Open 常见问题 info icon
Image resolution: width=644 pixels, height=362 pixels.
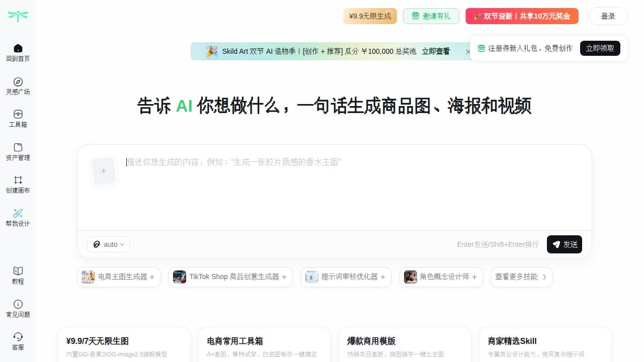tap(18, 304)
